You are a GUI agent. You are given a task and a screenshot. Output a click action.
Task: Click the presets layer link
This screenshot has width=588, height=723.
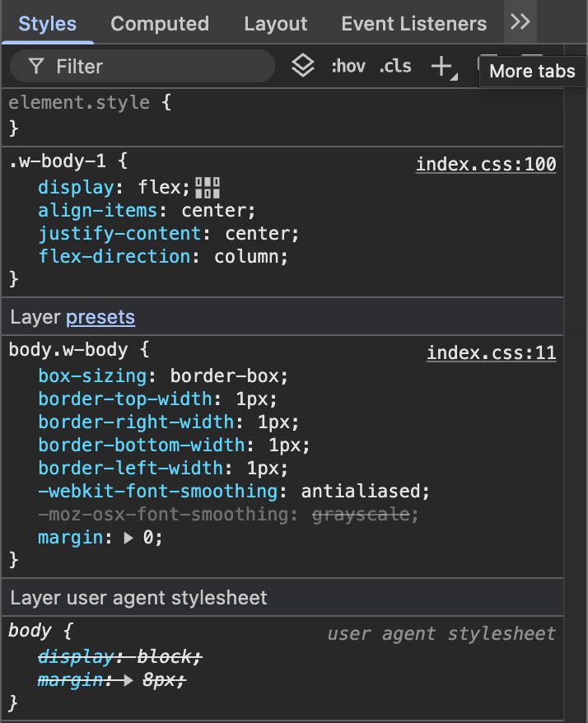[100, 316]
